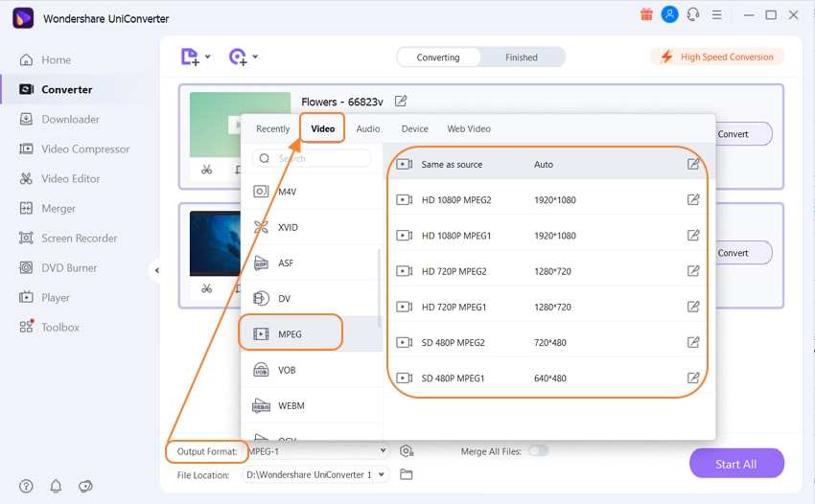The width and height of the screenshot is (815, 504).
Task: Open Screen Recorder in sidebar
Action: 68,238
